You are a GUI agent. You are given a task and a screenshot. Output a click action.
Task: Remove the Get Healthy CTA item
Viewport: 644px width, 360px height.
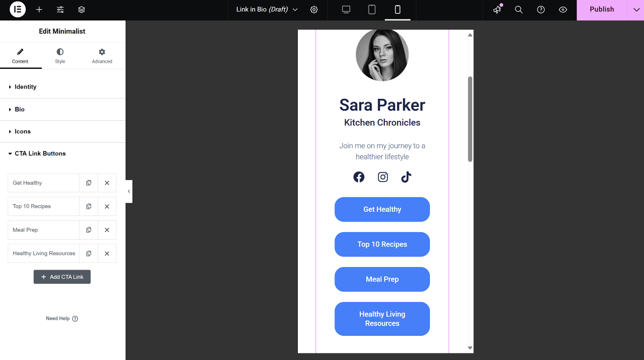point(107,183)
